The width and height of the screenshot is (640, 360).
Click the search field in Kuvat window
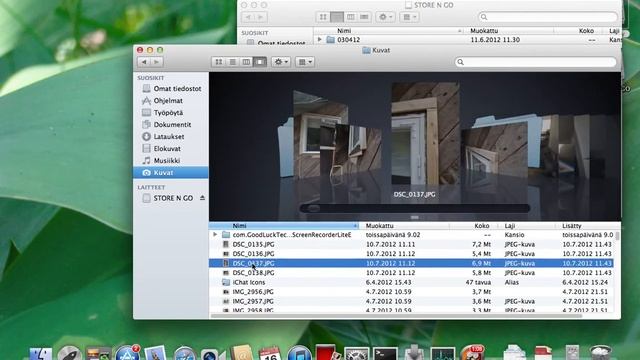pos(536,62)
